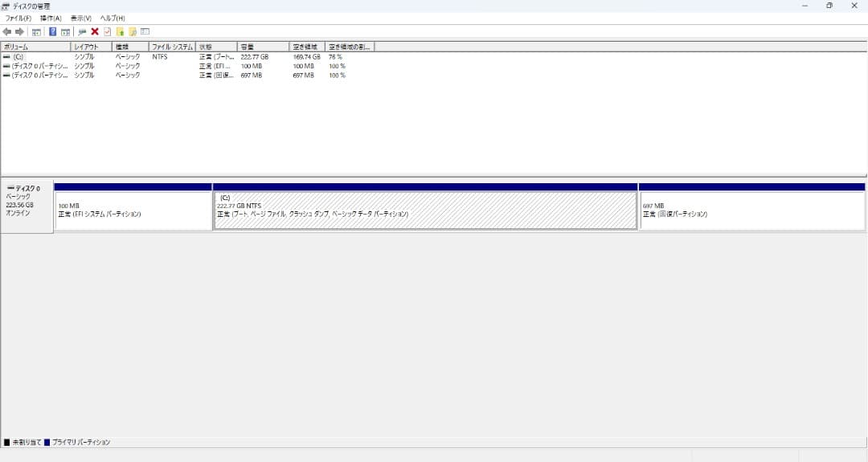This screenshot has width=868, height=462.
Task: Select the 100 MB EFI システム partition block
Action: (133, 211)
